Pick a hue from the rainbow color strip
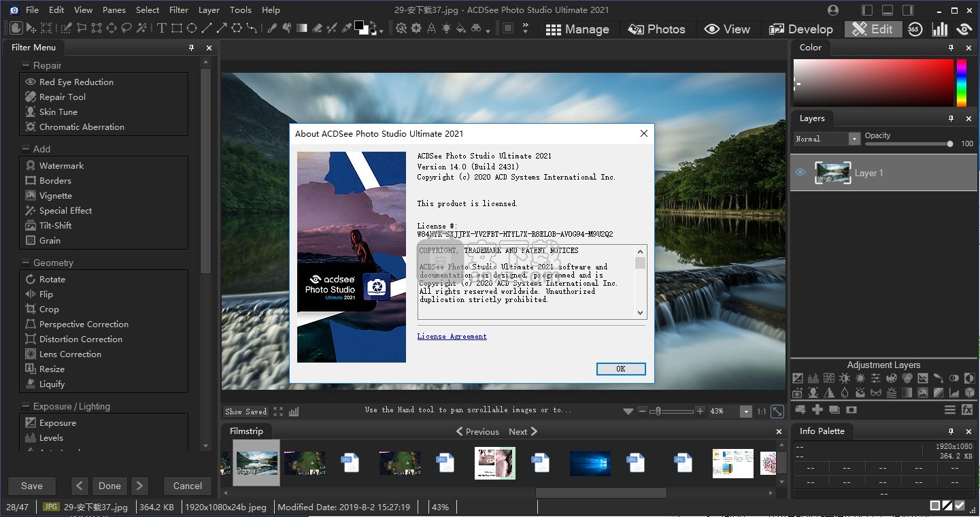The image size is (980, 517). coord(962,82)
